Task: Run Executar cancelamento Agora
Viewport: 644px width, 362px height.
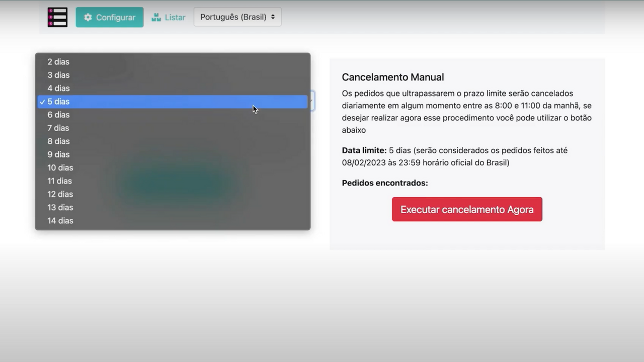Action: [x=467, y=209]
